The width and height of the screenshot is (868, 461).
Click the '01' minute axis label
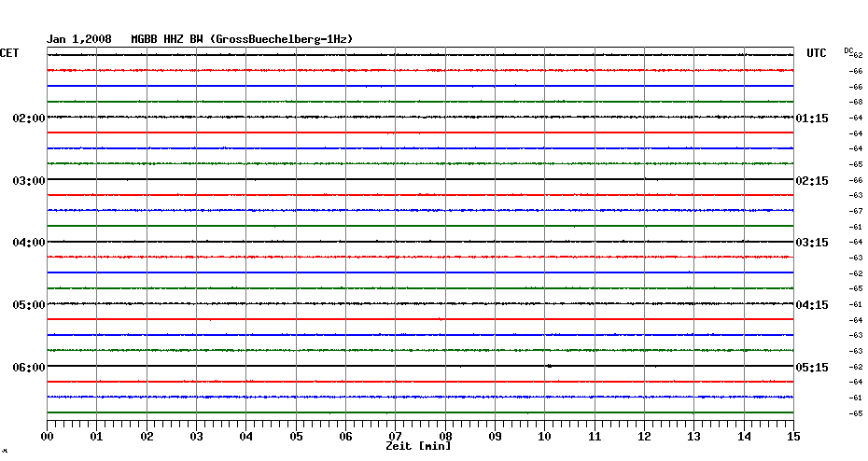(96, 437)
